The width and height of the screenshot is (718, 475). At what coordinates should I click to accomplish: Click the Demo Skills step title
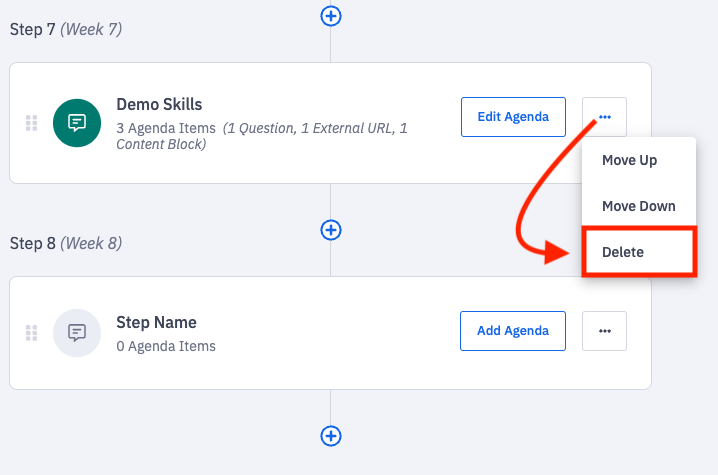tap(159, 104)
